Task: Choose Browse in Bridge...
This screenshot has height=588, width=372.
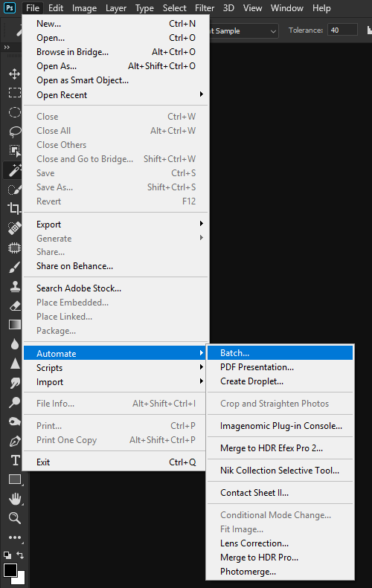Action: coord(116,52)
